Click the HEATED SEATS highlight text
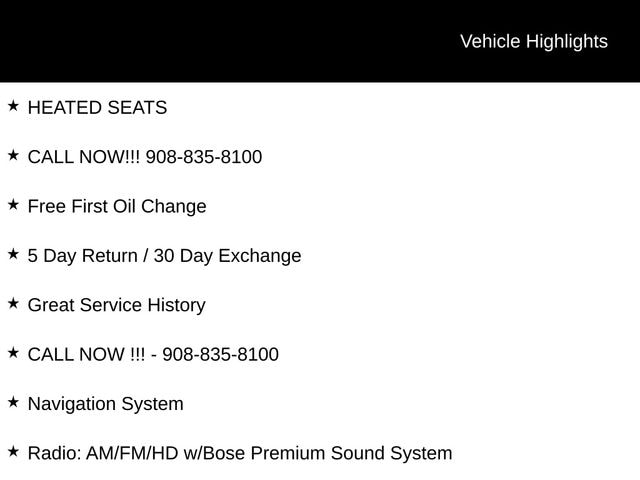Image resolution: width=640 pixels, height=480 pixels. coord(97,108)
